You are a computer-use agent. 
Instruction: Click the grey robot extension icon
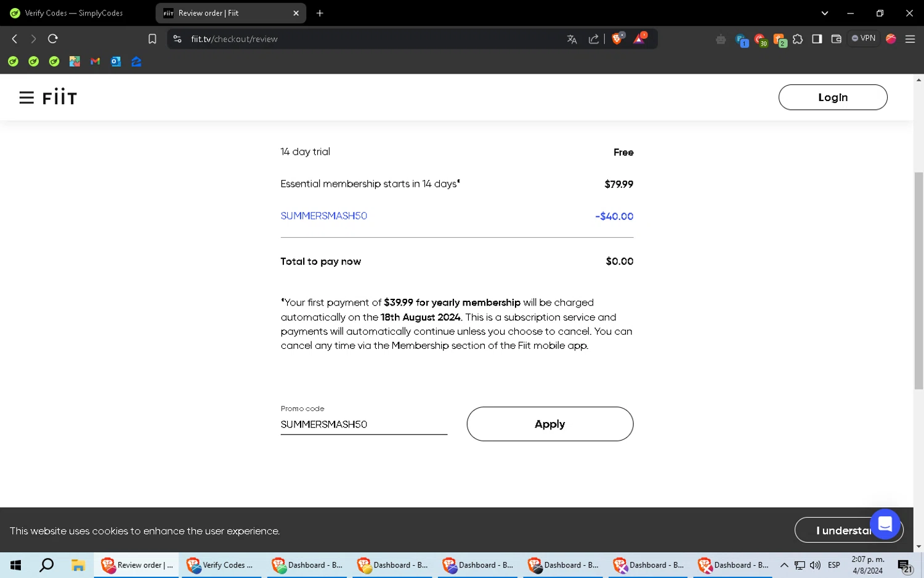coord(721,39)
